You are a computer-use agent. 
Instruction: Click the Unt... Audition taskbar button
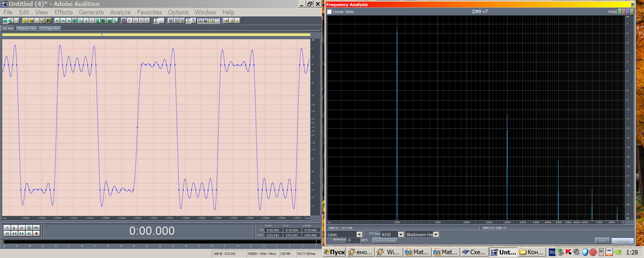pyautogui.click(x=503, y=252)
